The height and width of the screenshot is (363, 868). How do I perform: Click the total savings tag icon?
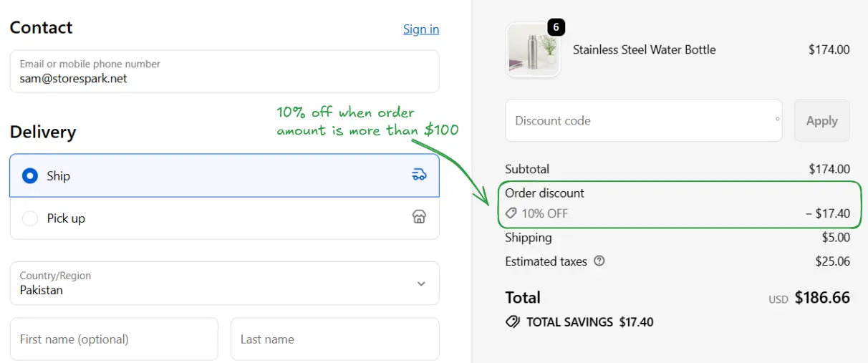tap(513, 322)
